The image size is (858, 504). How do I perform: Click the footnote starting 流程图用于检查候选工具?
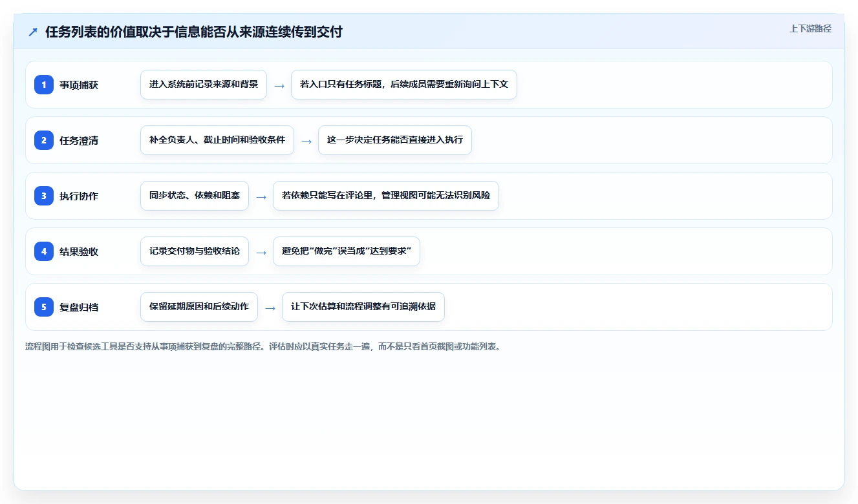point(263,346)
